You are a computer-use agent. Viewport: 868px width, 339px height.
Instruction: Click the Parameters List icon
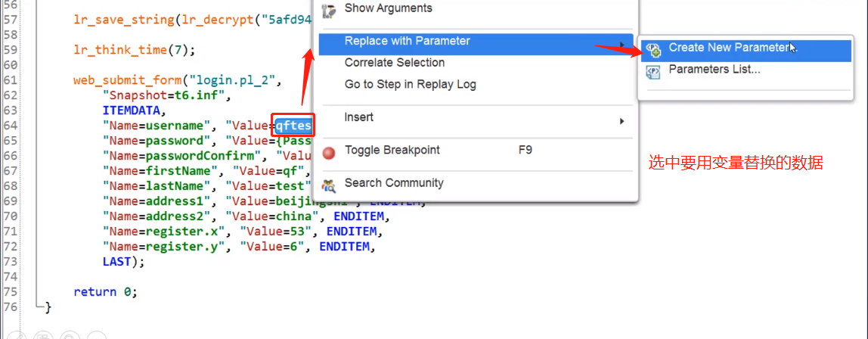(x=653, y=71)
